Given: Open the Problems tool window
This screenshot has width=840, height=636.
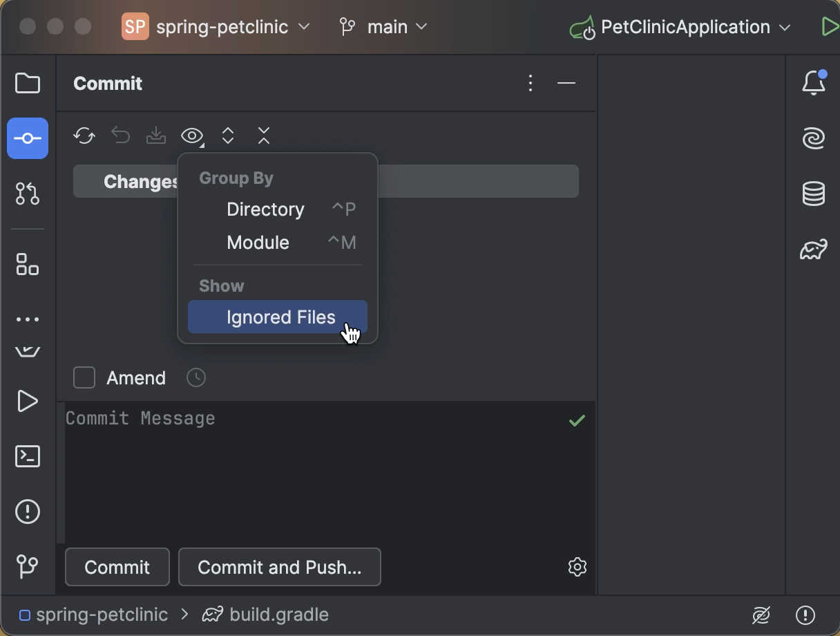Looking at the screenshot, I should (x=27, y=512).
